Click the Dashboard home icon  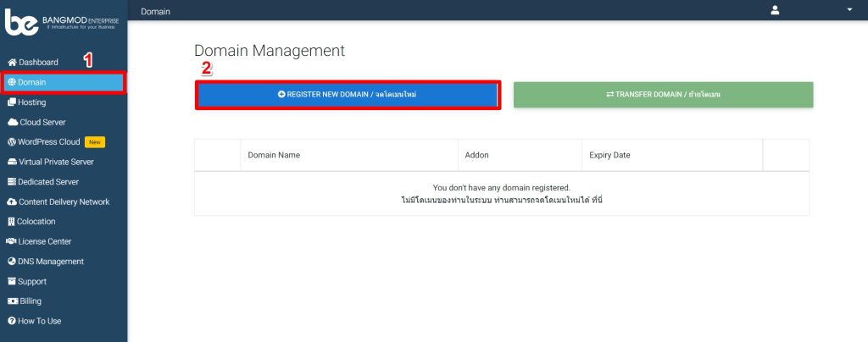12,63
